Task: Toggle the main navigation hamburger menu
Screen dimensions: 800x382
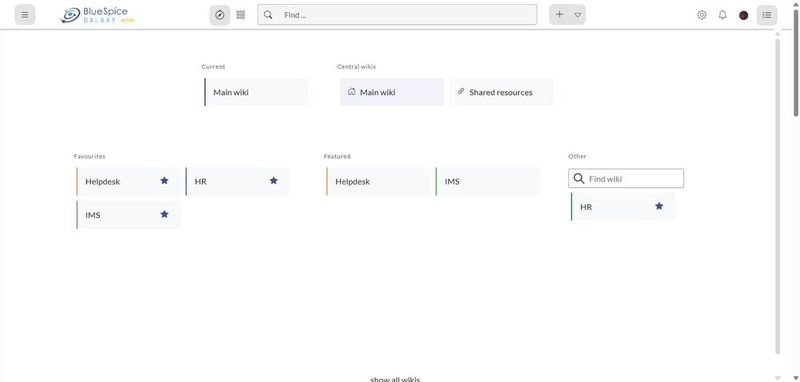Action: click(x=24, y=15)
